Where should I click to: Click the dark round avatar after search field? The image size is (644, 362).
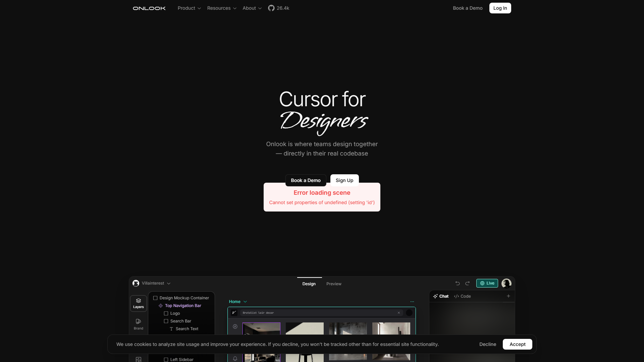click(x=409, y=313)
